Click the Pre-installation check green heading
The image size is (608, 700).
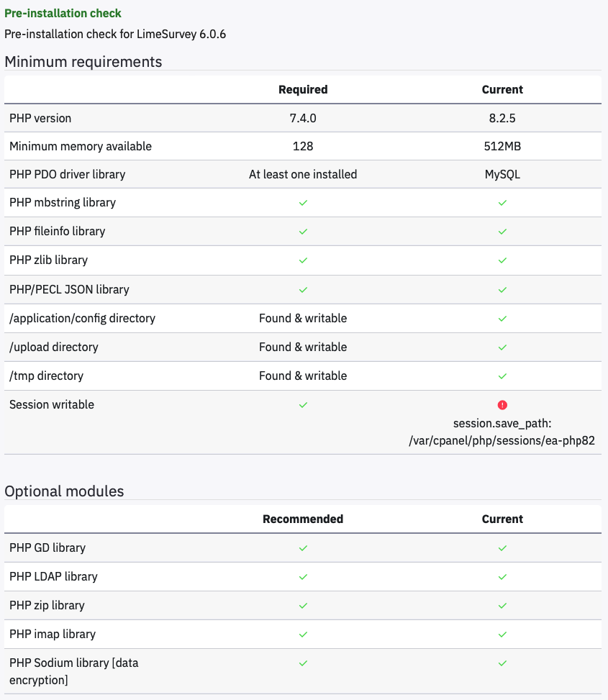63,14
